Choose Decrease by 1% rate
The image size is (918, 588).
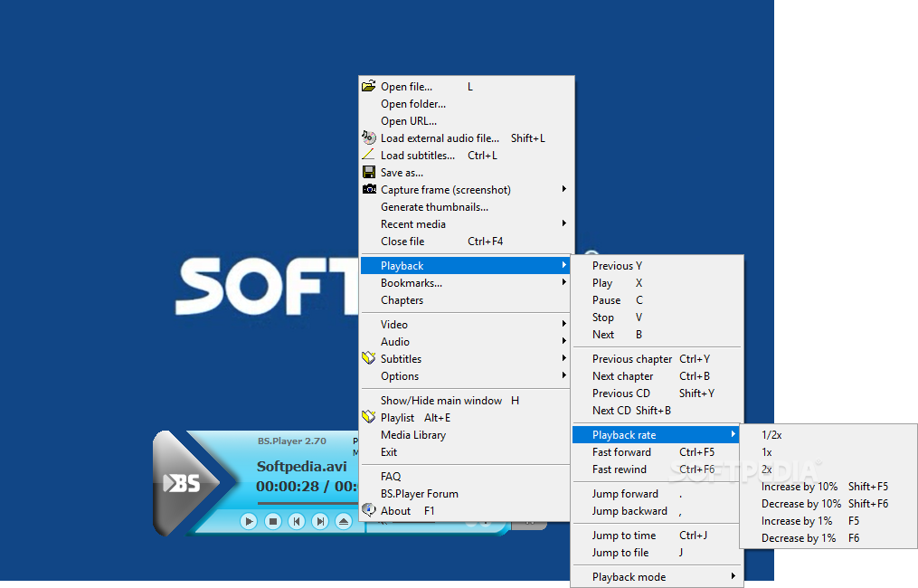click(828, 538)
